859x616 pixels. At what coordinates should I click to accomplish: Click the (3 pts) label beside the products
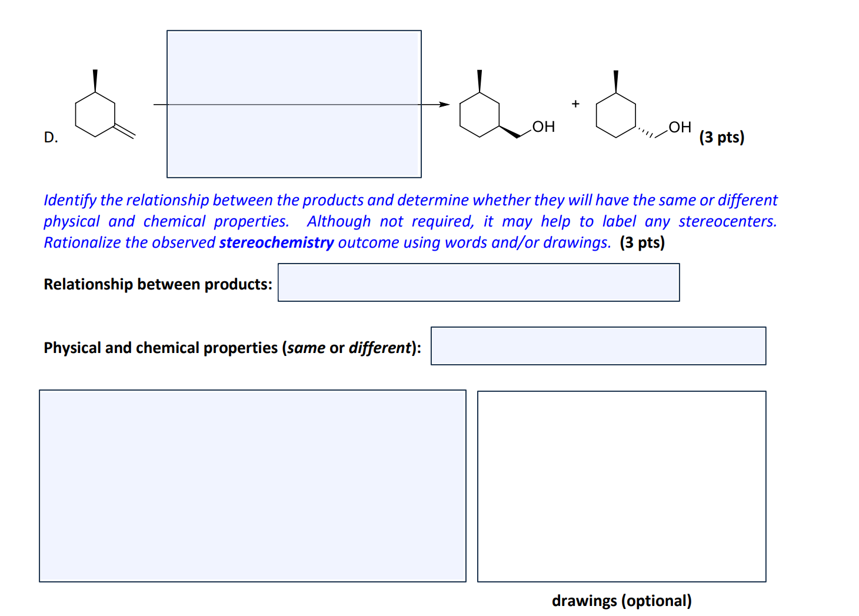[x=722, y=136]
